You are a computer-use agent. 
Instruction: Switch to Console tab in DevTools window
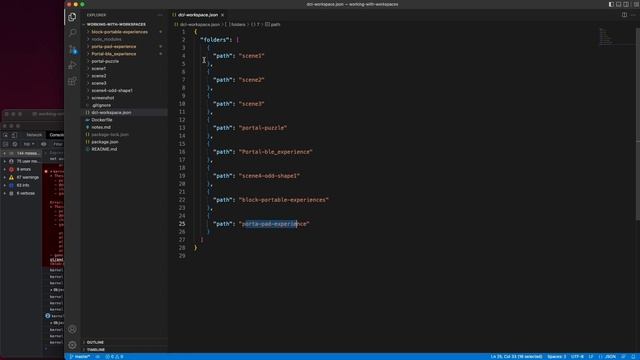(x=56, y=135)
